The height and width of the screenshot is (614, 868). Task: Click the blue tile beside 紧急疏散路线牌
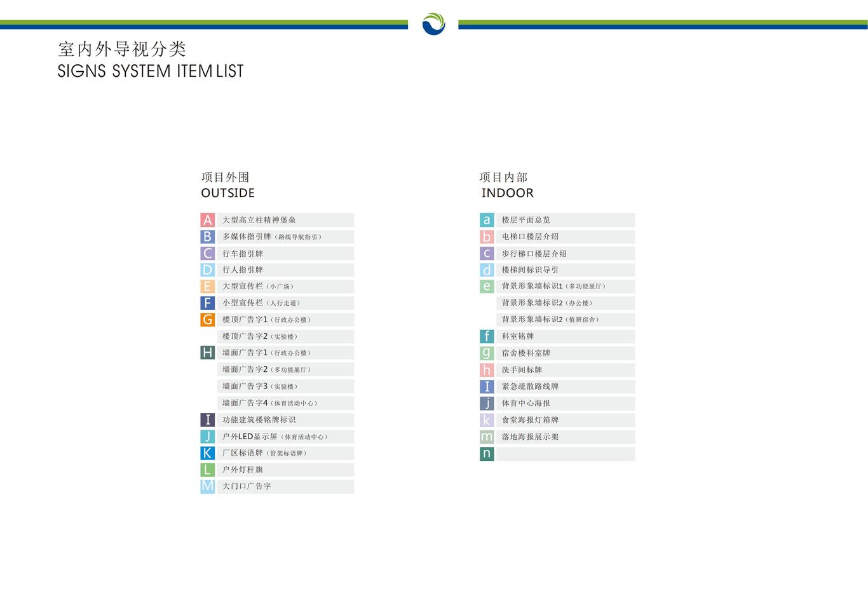(487, 386)
